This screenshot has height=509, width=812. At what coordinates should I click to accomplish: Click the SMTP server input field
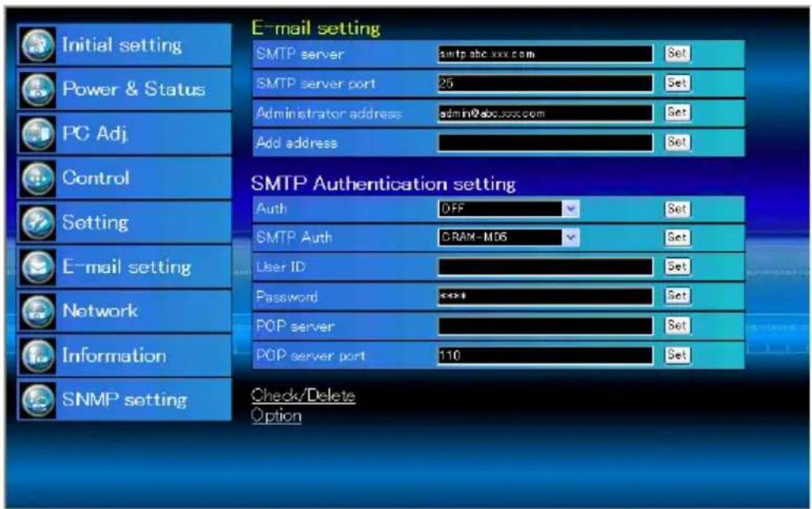point(545,54)
